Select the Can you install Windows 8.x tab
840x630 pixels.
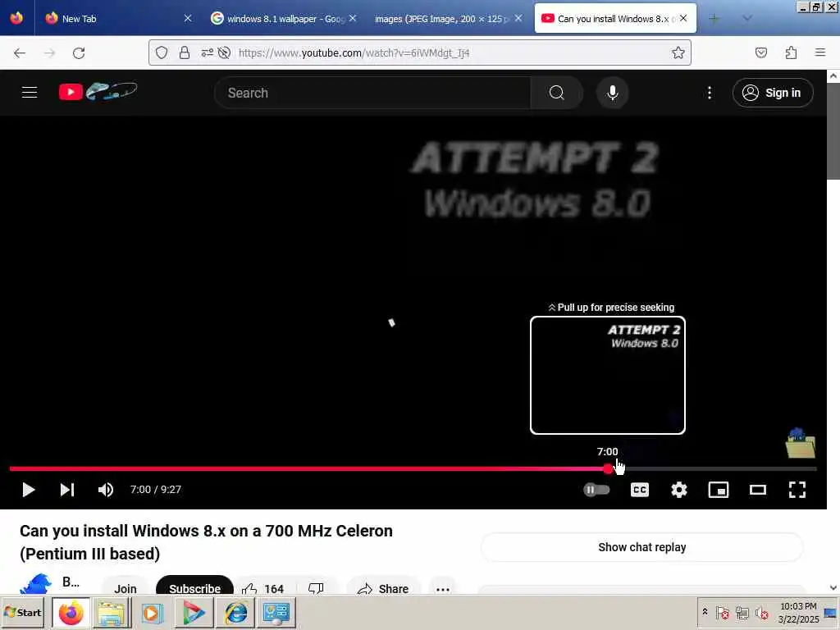pos(615,18)
